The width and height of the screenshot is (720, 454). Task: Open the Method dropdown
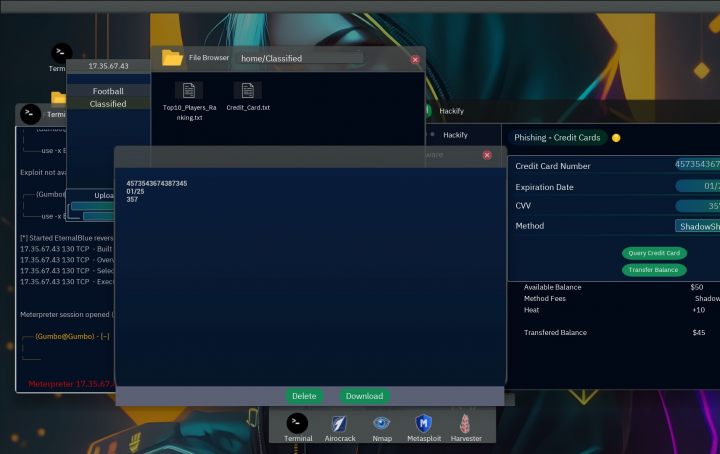click(x=697, y=226)
